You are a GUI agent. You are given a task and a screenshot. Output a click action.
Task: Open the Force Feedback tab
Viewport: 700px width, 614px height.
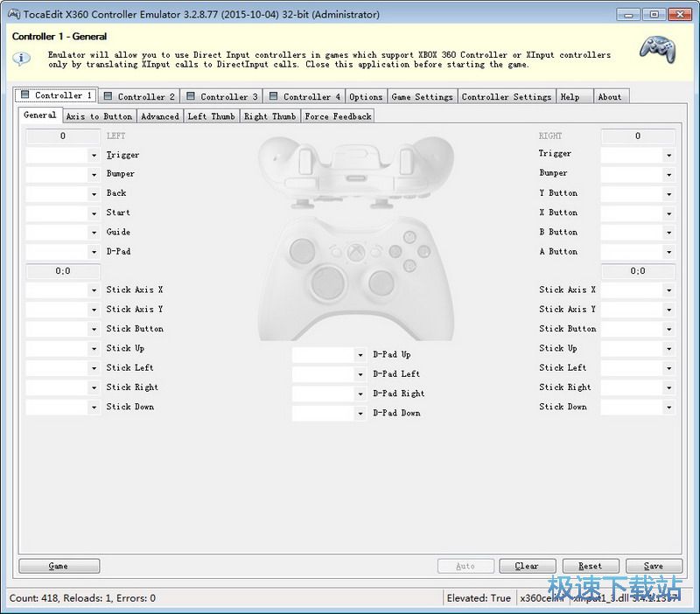coord(338,116)
